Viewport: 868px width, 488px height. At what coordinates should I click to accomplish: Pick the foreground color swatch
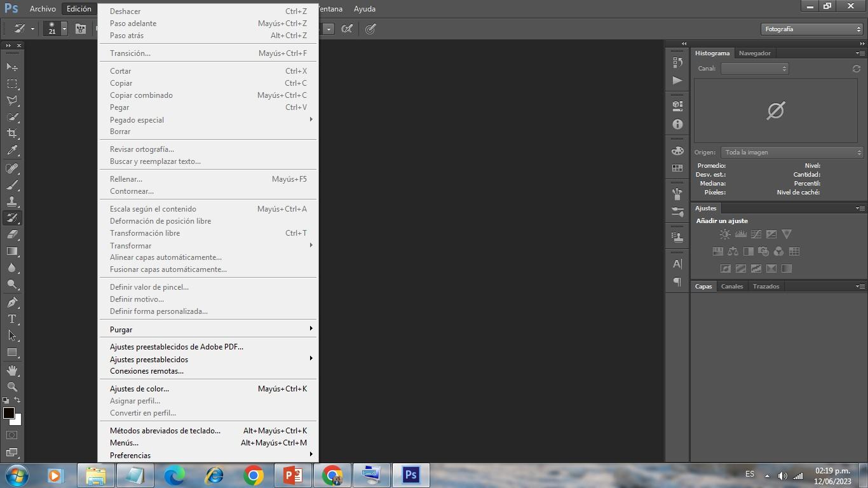[8, 413]
